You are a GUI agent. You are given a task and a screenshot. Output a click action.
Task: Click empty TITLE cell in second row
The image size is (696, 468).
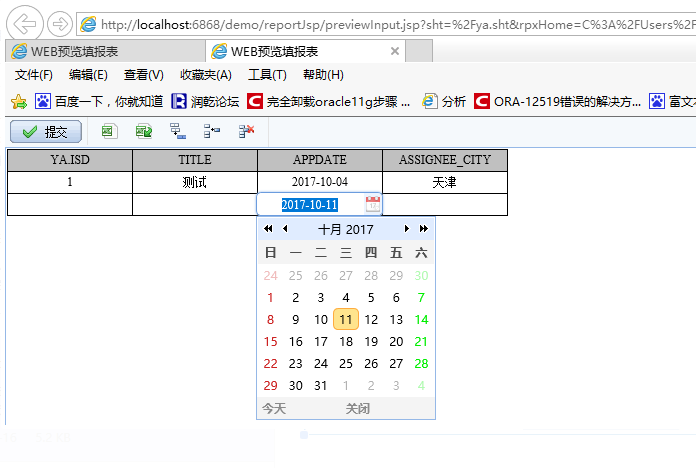coord(195,205)
